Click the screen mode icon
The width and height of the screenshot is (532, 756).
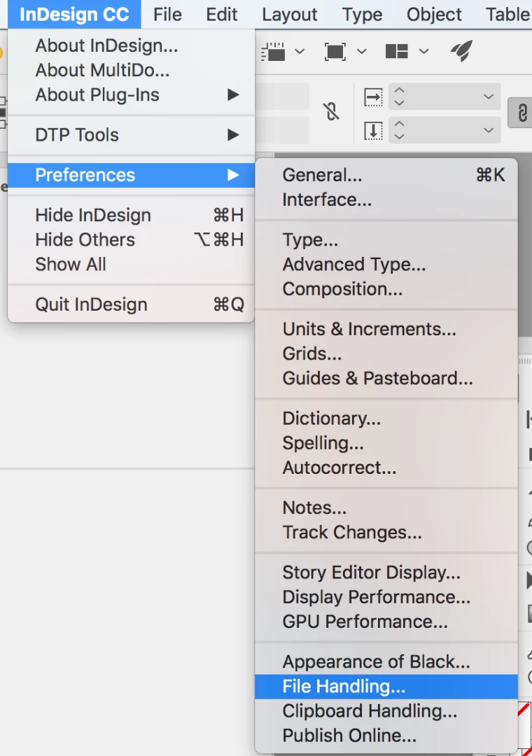[x=335, y=52]
